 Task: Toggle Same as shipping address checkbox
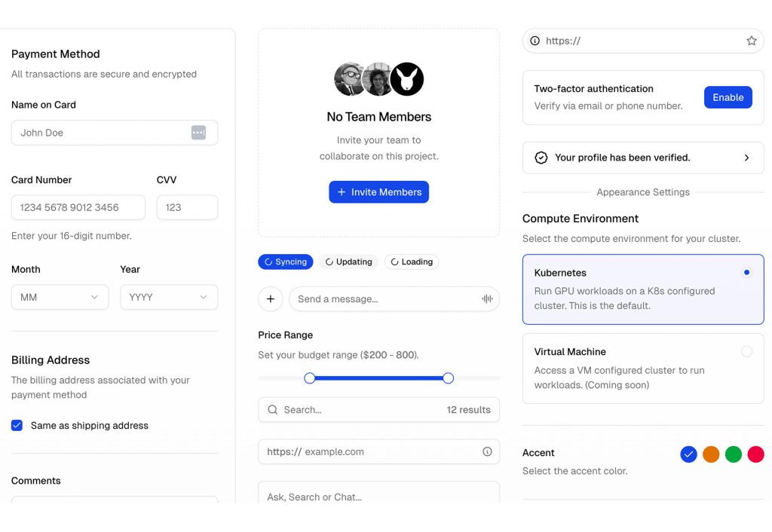[x=17, y=426]
